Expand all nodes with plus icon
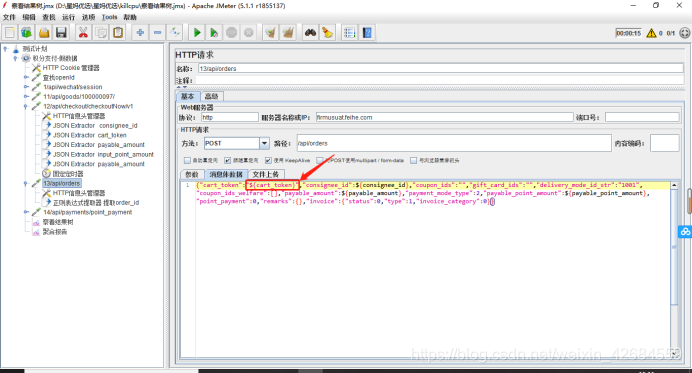Image resolution: width=692 pixels, height=373 pixels. point(140,33)
